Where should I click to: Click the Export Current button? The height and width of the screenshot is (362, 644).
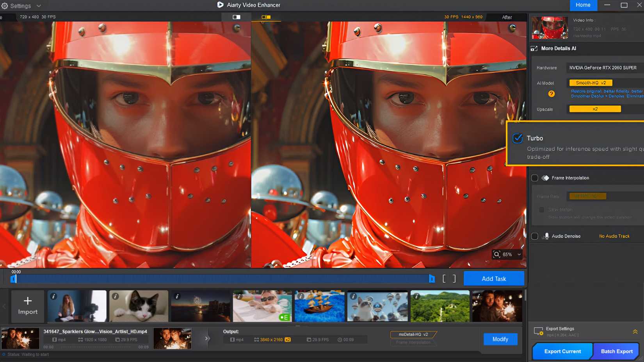coord(562,351)
